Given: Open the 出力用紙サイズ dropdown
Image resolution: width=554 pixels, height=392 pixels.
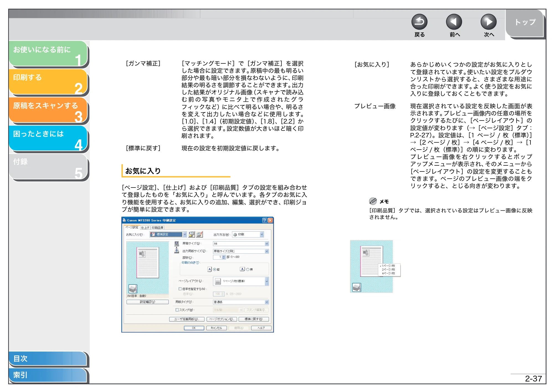Looking at the screenshot, I should [x=241, y=251].
